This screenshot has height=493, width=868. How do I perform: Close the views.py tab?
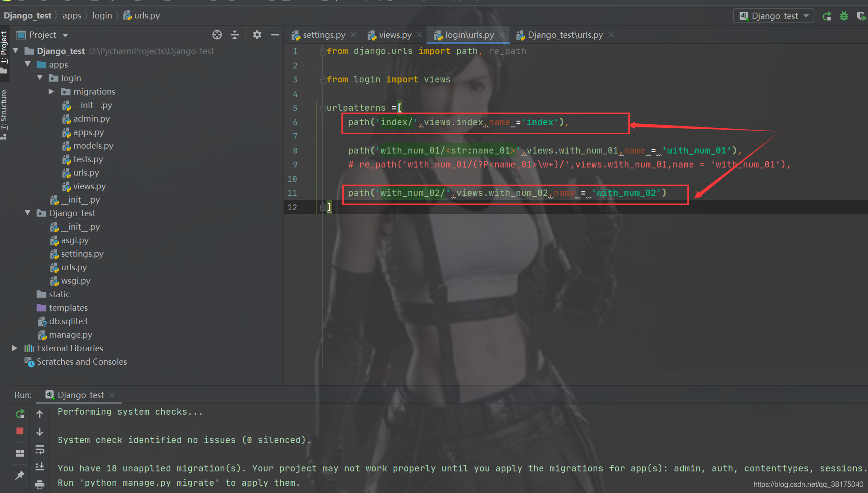click(x=419, y=35)
